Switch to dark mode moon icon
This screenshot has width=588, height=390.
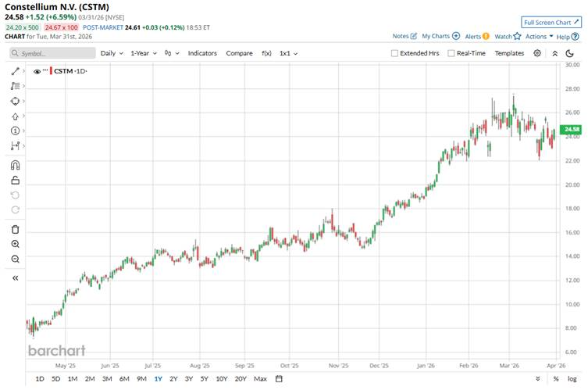[572, 53]
